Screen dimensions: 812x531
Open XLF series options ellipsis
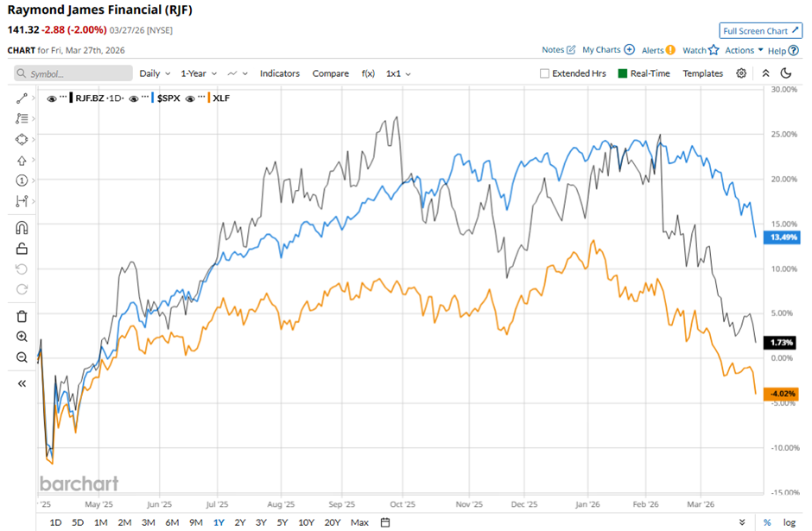201,98
